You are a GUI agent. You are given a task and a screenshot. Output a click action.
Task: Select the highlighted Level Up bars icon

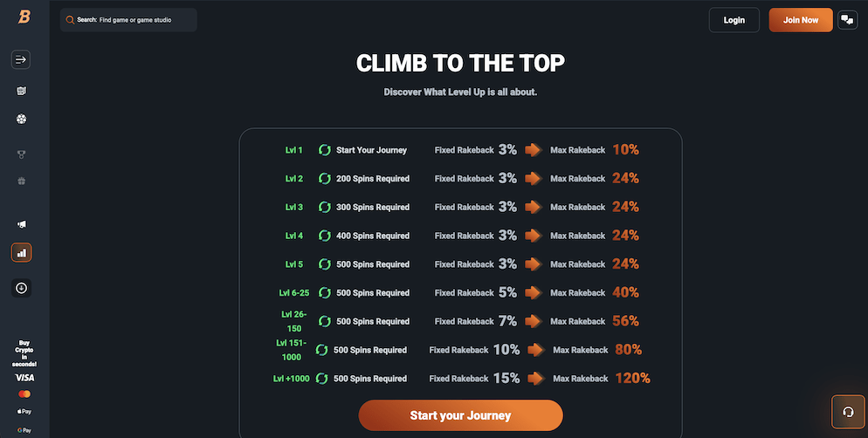click(x=22, y=252)
